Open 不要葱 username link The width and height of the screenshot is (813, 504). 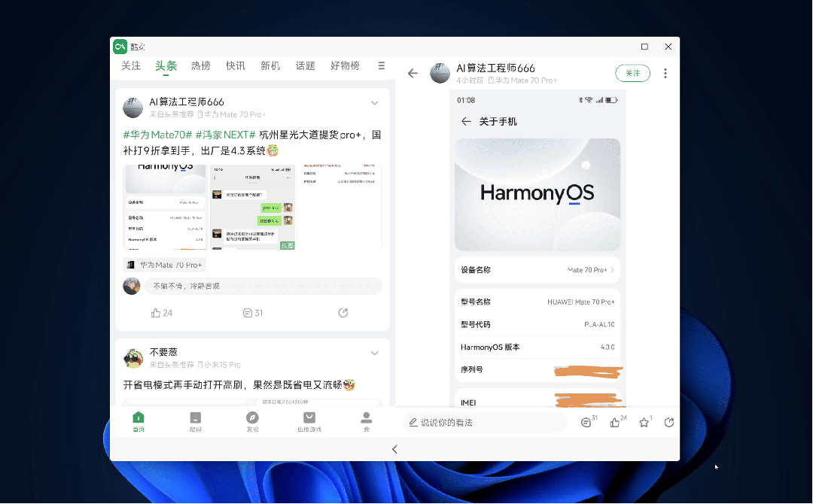163,352
